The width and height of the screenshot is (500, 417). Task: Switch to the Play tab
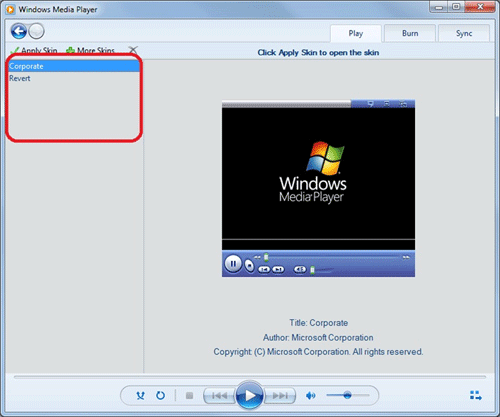pyautogui.click(x=356, y=33)
